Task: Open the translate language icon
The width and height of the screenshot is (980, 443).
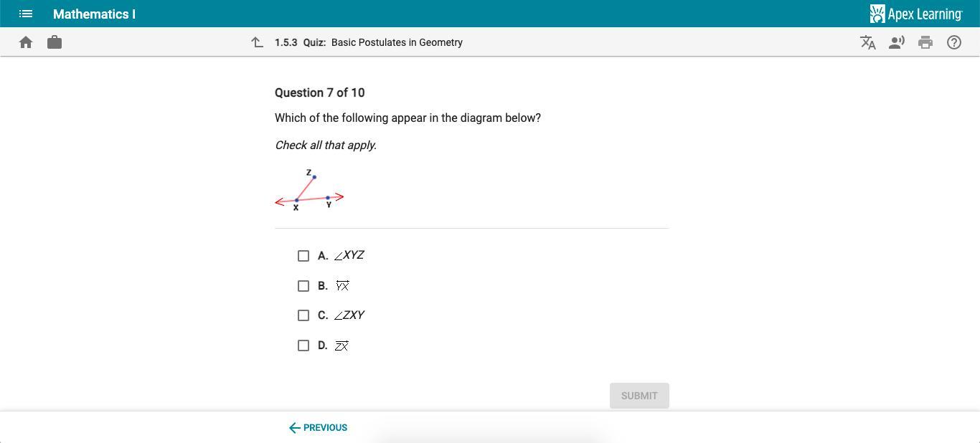Action: coord(868,42)
